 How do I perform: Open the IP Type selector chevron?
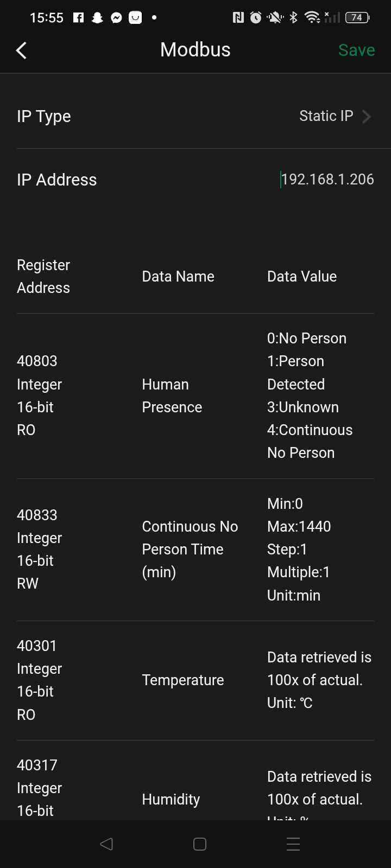coord(367,116)
